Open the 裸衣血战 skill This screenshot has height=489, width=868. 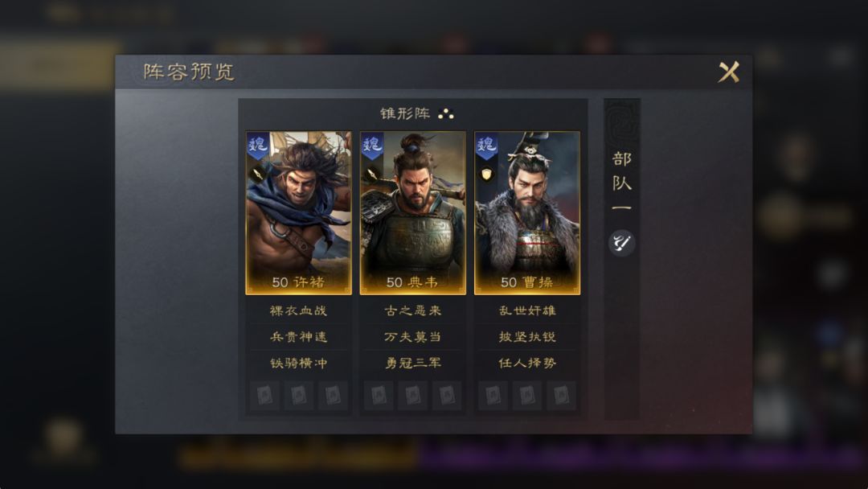298,310
